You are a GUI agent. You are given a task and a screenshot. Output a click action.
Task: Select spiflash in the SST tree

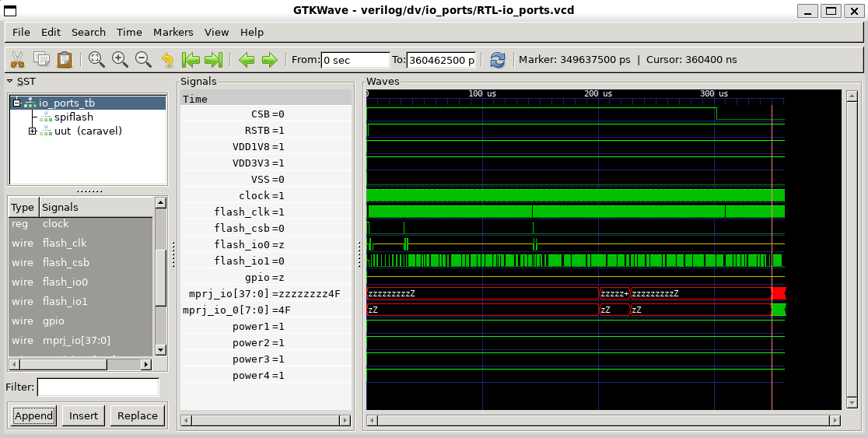(74, 117)
